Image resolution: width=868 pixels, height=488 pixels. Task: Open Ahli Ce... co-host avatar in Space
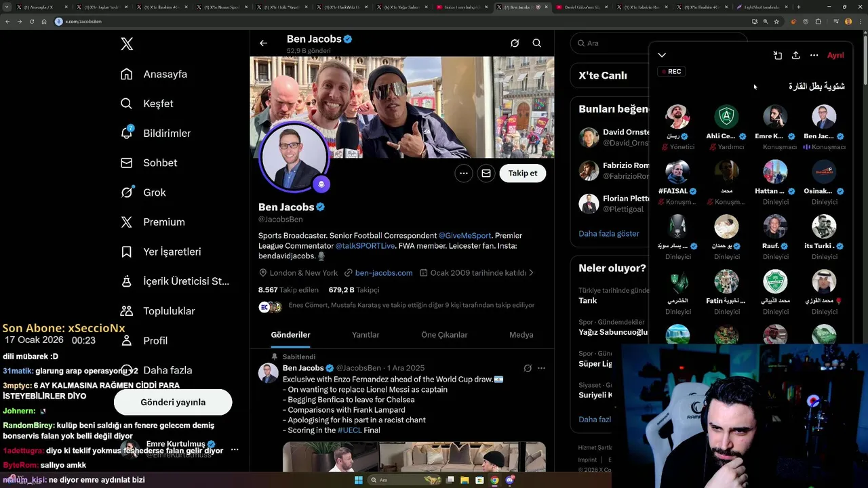click(726, 117)
